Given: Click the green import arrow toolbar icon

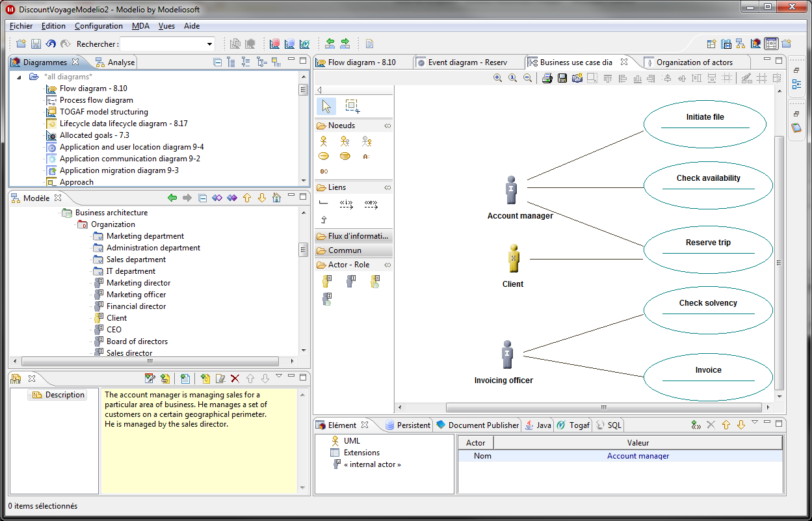Looking at the screenshot, I should [330, 44].
